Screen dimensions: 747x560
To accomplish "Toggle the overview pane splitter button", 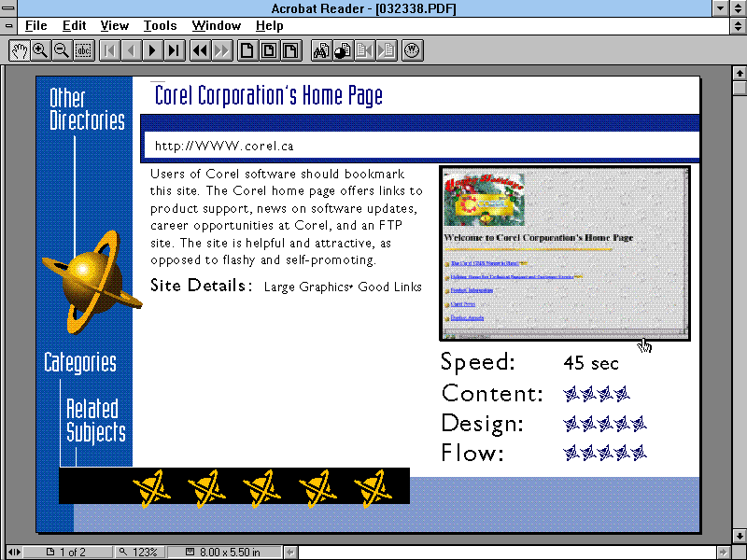I will [x=14, y=552].
